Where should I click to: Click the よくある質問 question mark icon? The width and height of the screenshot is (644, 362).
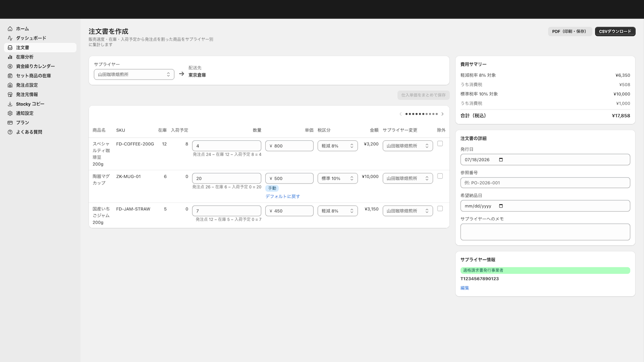(10, 132)
